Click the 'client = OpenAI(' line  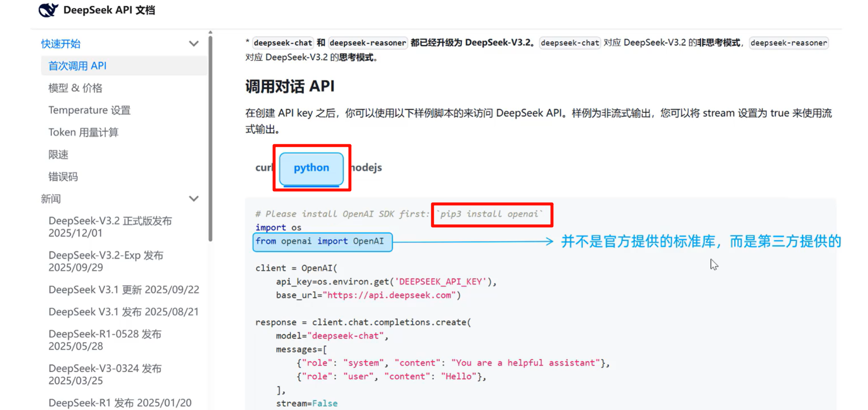click(x=297, y=268)
